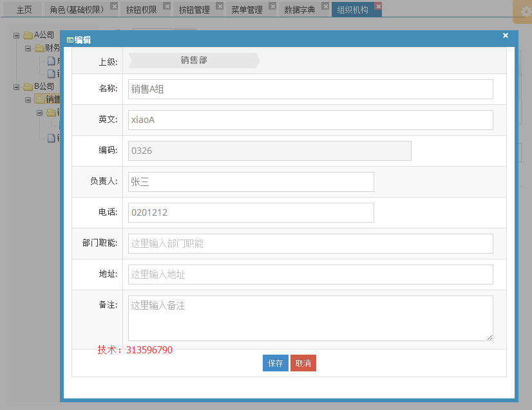Click the A公司 folder icon
Screen dimensions: 532x410
28,35
